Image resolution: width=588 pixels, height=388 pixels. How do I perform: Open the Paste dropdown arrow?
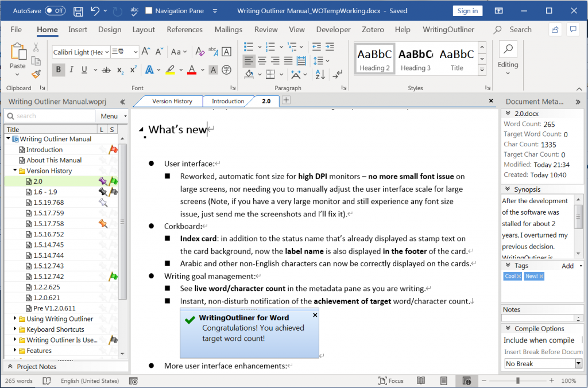pyautogui.click(x=17, y=74)
